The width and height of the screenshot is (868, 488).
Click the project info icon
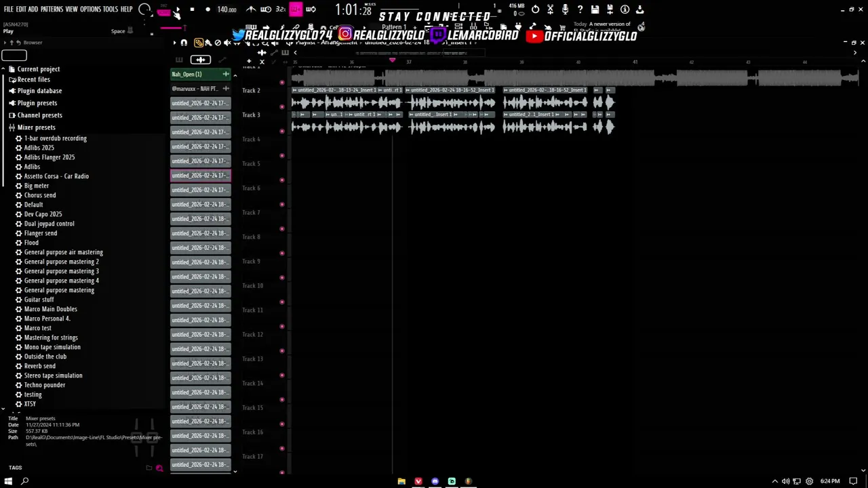coord(625,9)
